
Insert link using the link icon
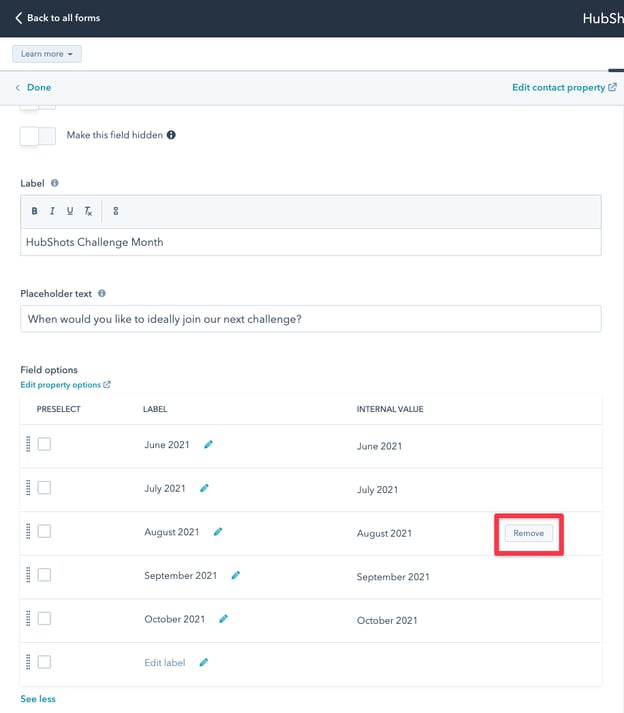pos(116,211)
